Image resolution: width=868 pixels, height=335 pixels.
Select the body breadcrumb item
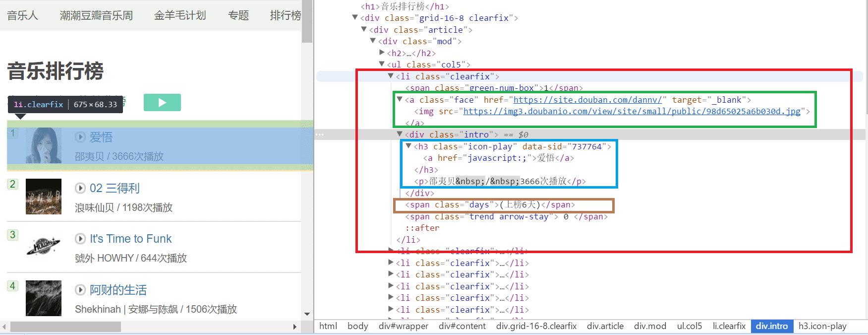click(358, 326)
